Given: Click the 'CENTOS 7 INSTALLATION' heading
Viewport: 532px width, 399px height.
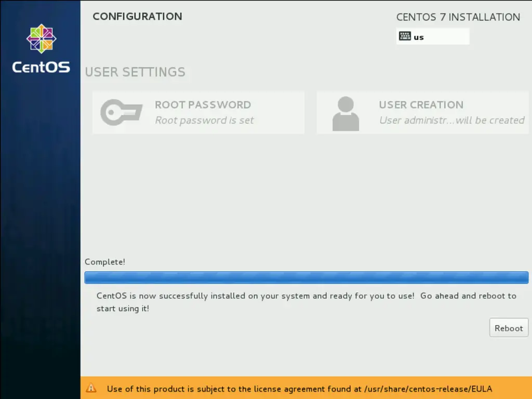Looking at the screenshot, I should pyautogui.click(x=458, y=17).
